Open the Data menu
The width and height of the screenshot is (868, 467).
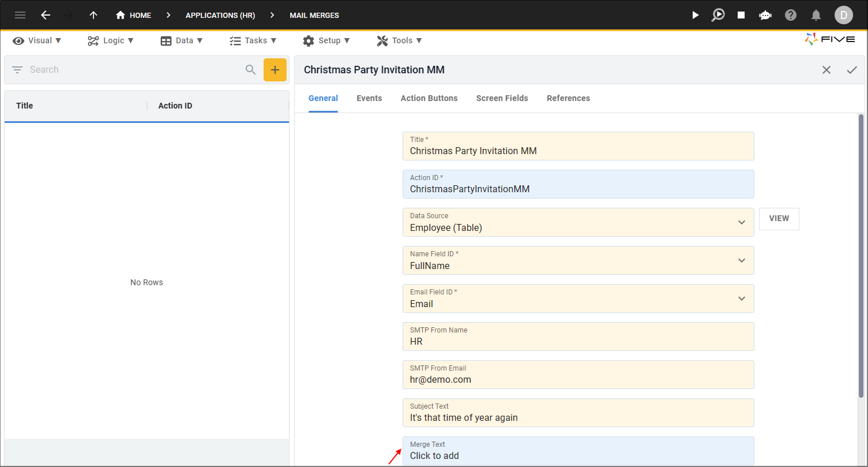[x=182, y=40]
